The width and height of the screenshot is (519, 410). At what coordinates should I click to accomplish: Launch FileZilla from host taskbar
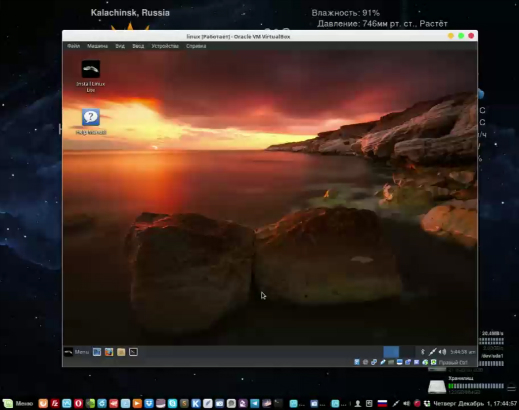pos(55,404)
